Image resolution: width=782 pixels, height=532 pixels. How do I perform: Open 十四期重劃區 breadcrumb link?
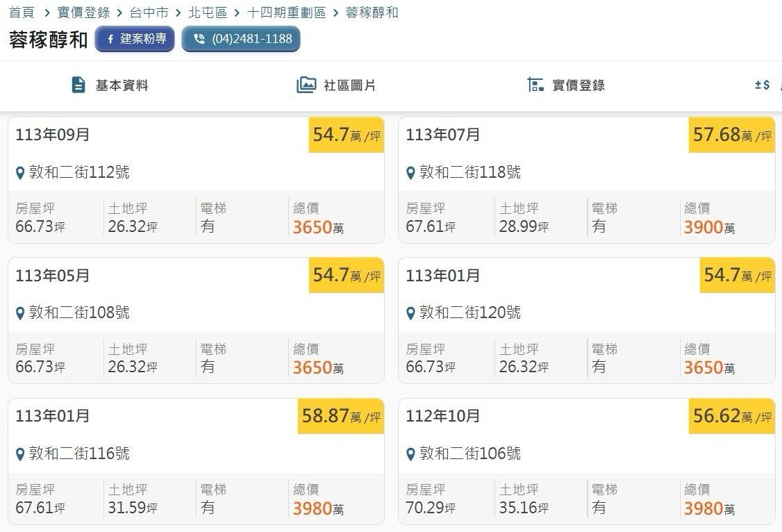click(286, 13)
